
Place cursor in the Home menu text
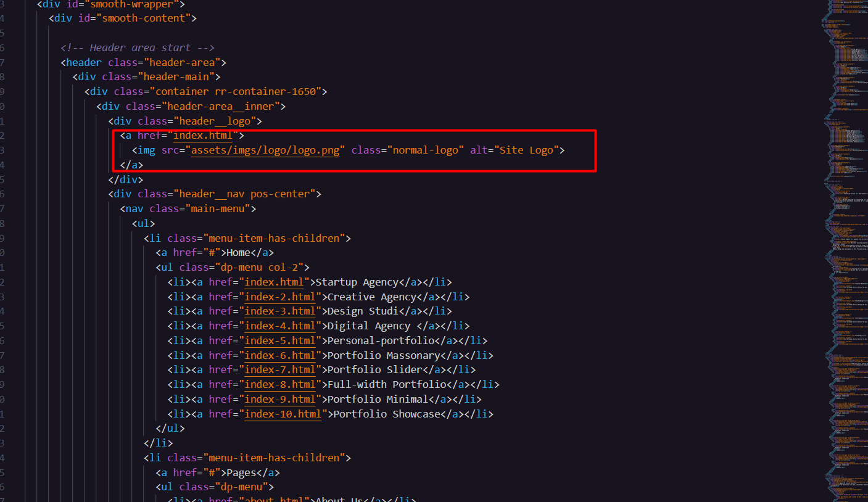pos(238,253)
